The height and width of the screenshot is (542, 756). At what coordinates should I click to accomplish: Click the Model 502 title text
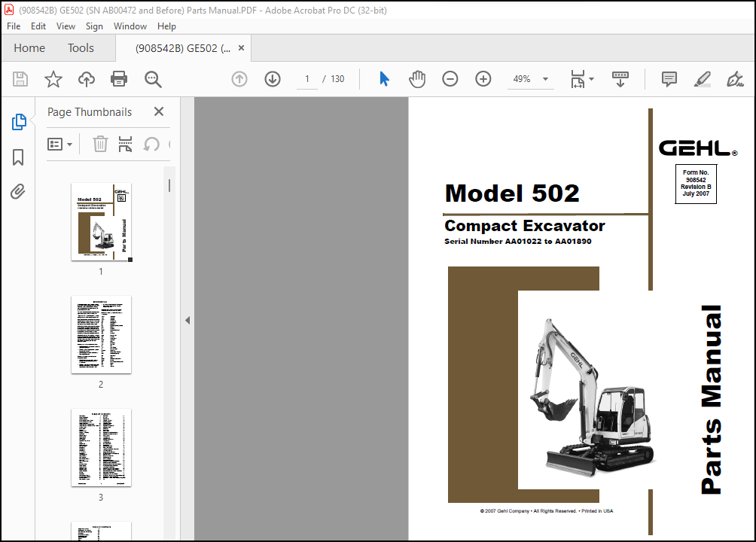512,193
